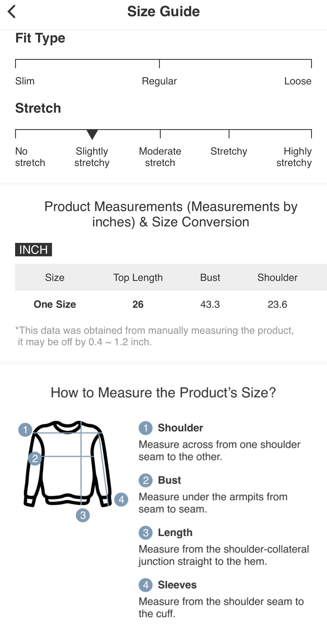The height and width of the screenshot is (644, 327).
Task: Click the Top Length column header
Action: [138, 278]
